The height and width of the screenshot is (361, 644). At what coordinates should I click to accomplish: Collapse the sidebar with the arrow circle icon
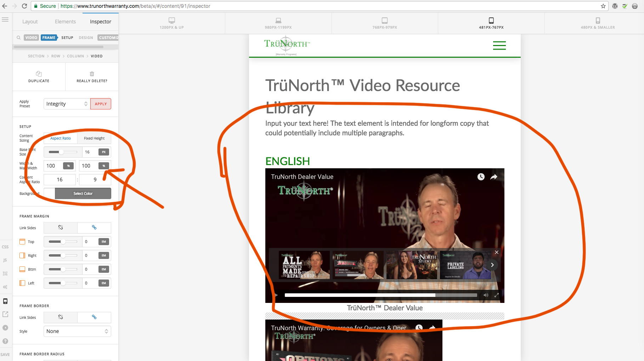click(5, 328)
